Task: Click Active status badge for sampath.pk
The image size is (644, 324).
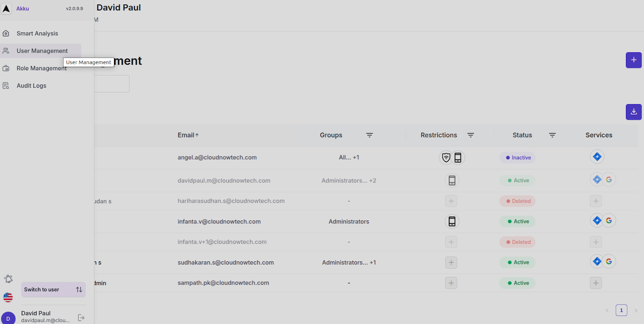Action: (x=518, y=283)
